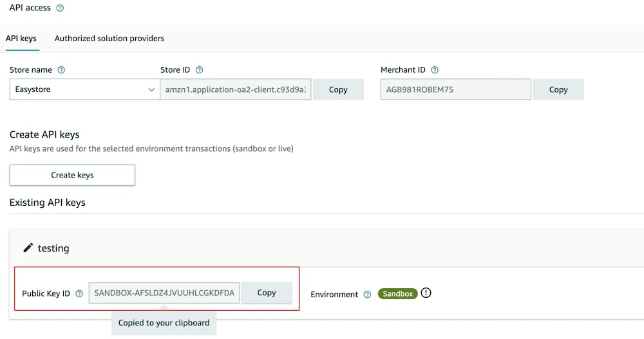644x339 pixels.
Task: Click the help icon next to Store ID
Action: [200, 70]
